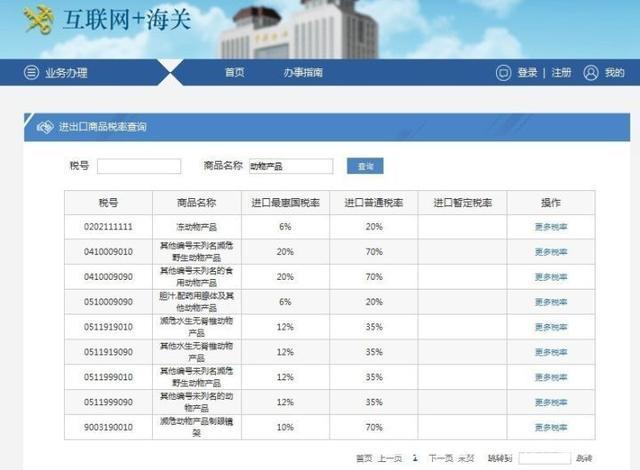
Task: Open 更多税率 for 0511919010
Action: pos(551,327)
